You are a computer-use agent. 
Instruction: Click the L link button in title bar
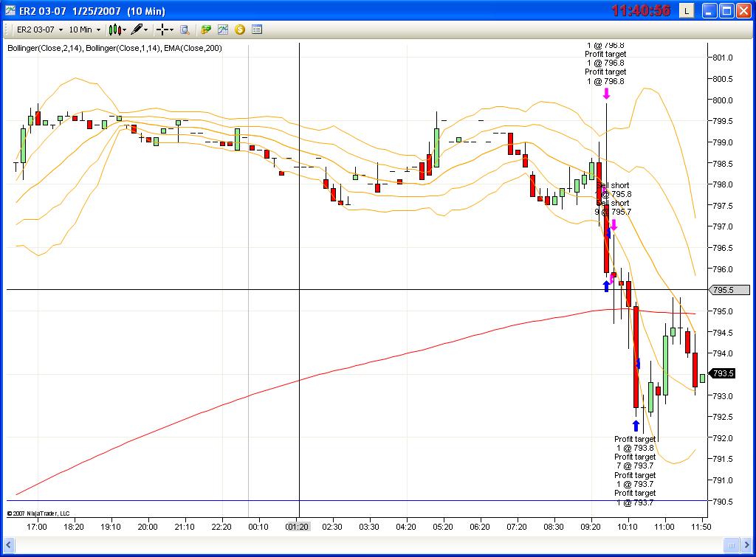pos(687,10)
